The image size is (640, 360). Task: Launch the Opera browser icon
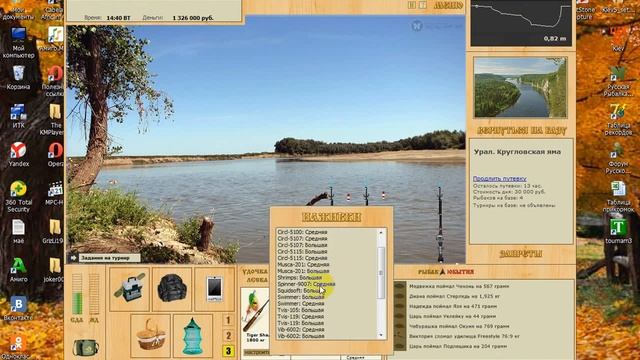(55, 154)
